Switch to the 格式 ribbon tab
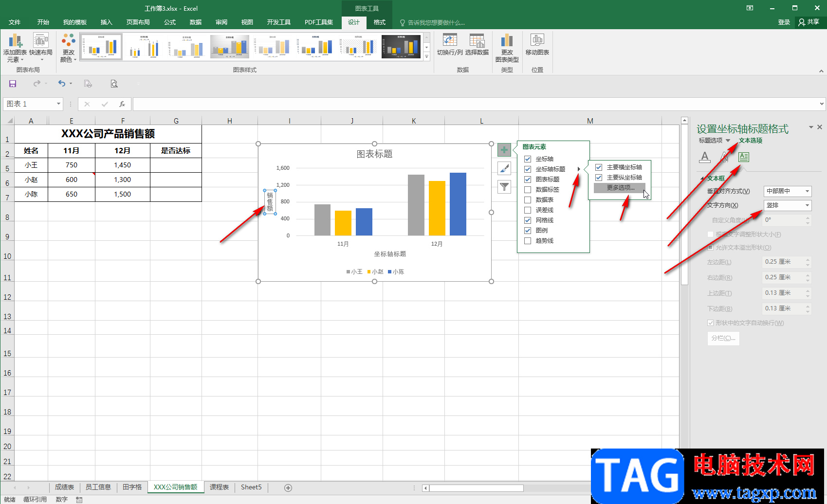Viewport: 827px width, 504px height. [x=379, y=22]
